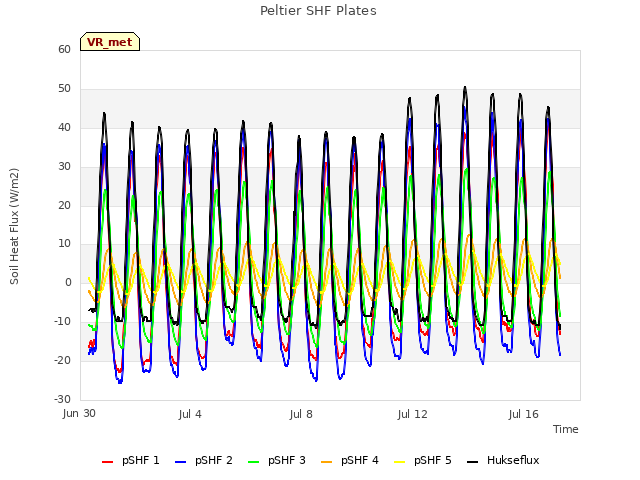
Task: Select the chart title Peltier SHF Plates
Action: click(318, 11)
